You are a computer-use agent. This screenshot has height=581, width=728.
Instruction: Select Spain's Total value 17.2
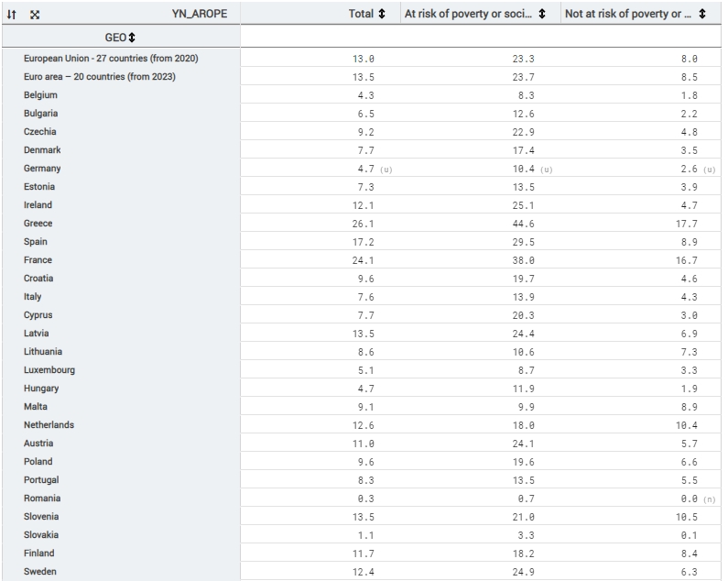(x=363, y=242)
